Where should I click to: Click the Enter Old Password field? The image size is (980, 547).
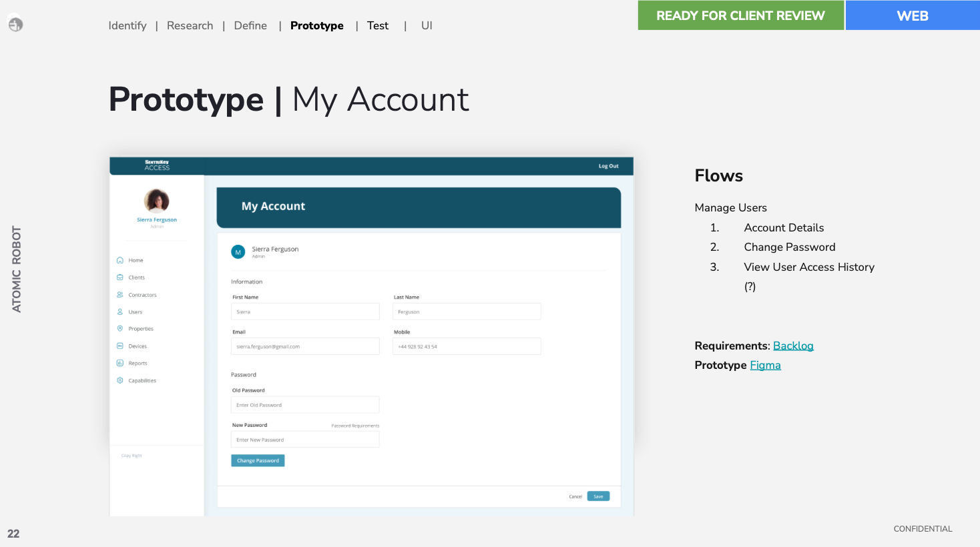[305, 405]
